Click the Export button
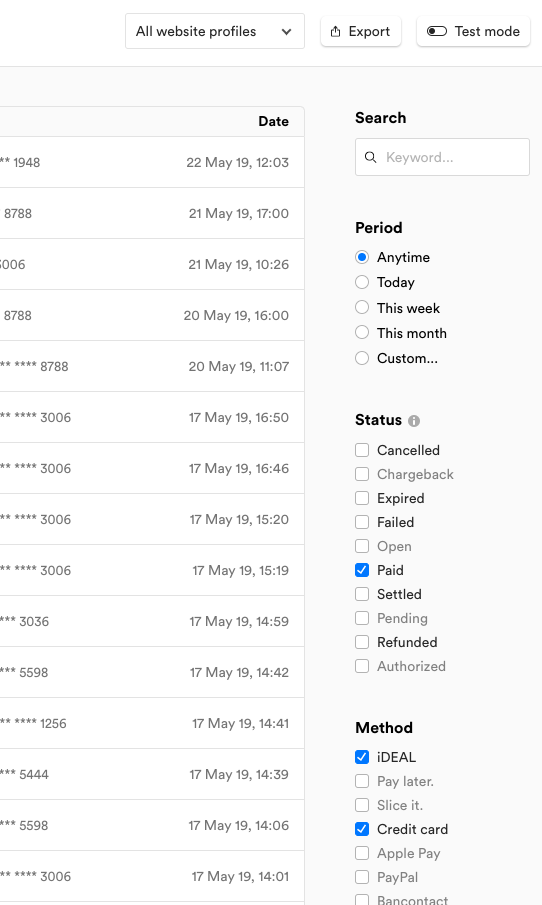 pyautogui.click(x=361, y=31)
